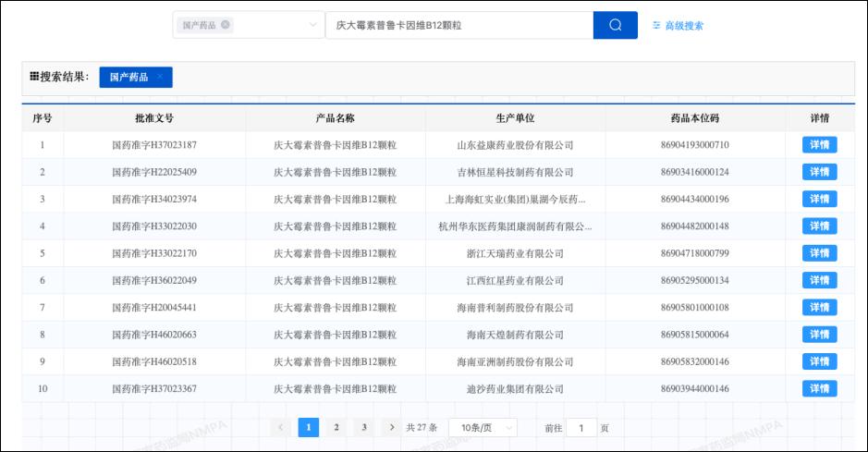Open 详情 for 山东益康药业 row
Screen dimensions: 868x452
click(819, 145)
